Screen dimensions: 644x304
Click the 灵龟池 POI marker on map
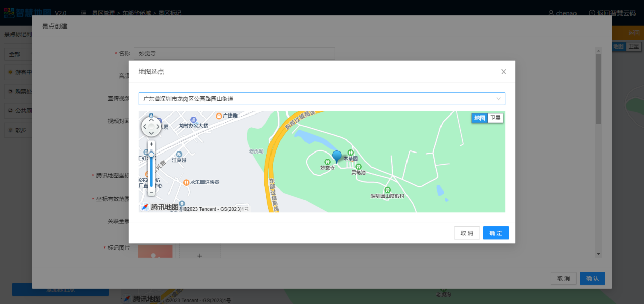[358, 166]
